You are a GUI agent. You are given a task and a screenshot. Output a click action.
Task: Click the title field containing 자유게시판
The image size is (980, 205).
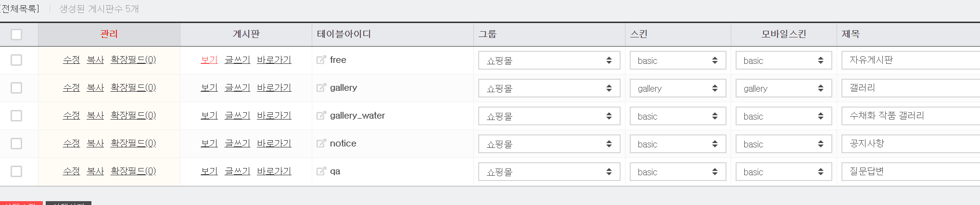coord(911,60)
